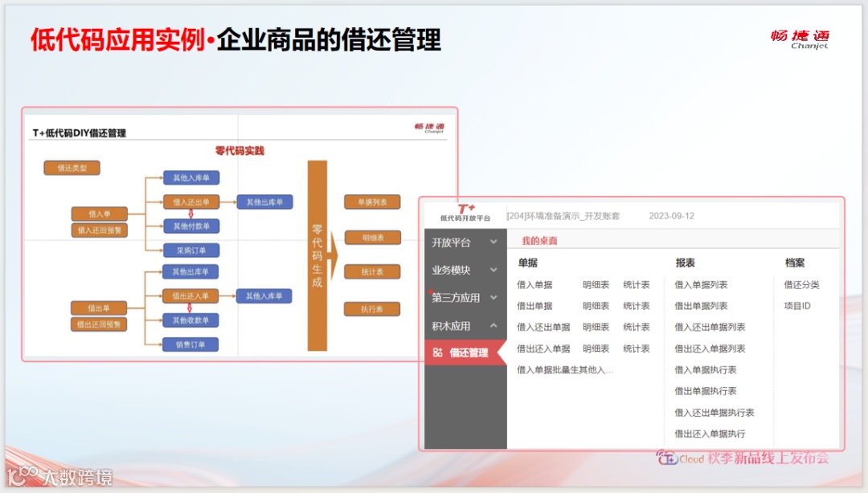Viewport: 868px width, 493px height.
Task: Click the 其他收款单 box in the diagram
Action: 190,320
